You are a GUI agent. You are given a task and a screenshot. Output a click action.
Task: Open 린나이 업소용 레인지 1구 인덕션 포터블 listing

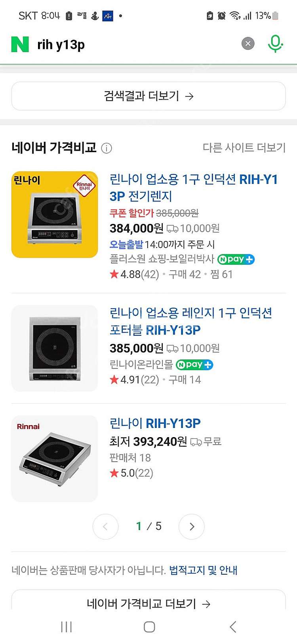pyautogui.click(x=191, y=321)
